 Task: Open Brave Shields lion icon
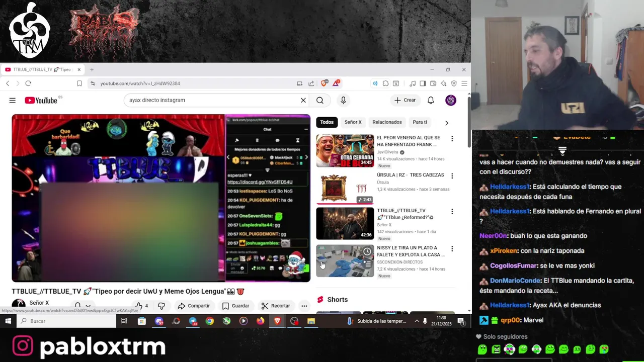(x=325, y=83)
